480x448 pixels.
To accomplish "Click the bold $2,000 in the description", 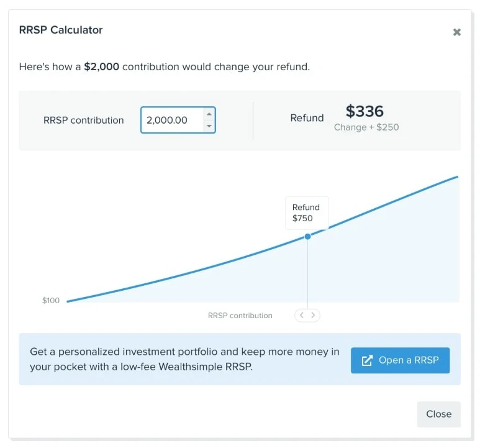I will tap(102, 66).
